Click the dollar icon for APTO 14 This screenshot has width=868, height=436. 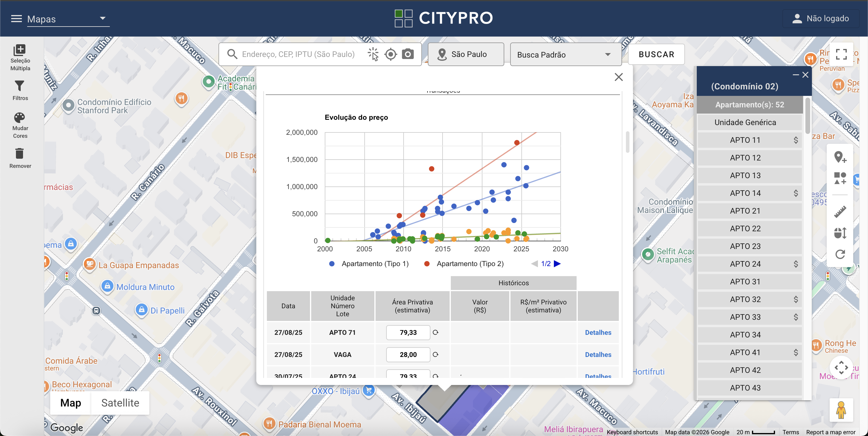(x=796, y=193)
